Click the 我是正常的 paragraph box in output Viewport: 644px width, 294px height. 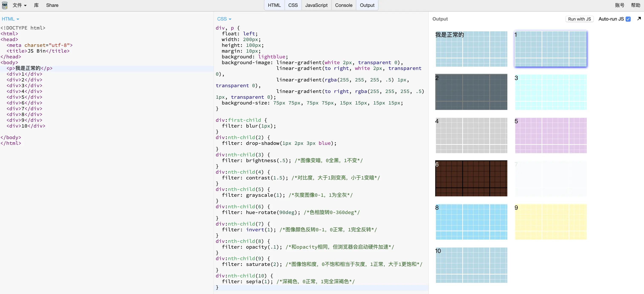471,49
